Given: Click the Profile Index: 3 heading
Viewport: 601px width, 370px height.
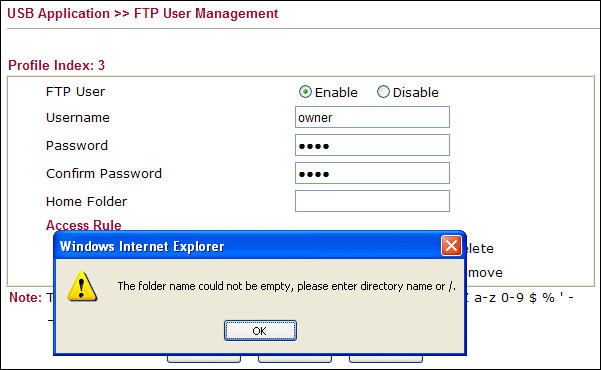Looking at the screenshot, I should coord(56,65).
